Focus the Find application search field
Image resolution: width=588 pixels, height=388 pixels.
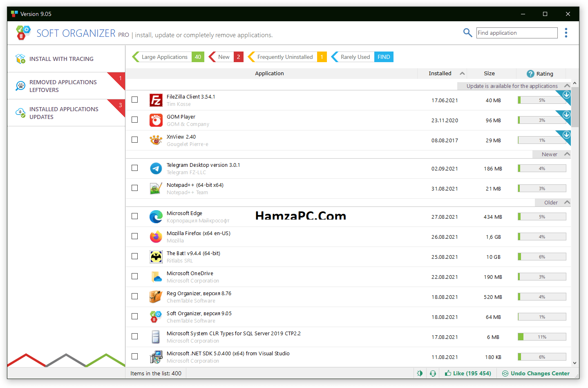pyautogui.click(x=517, y=33)
